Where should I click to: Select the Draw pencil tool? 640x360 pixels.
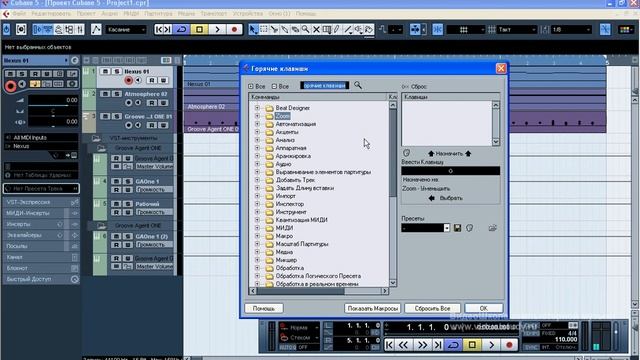pos(337,29)
